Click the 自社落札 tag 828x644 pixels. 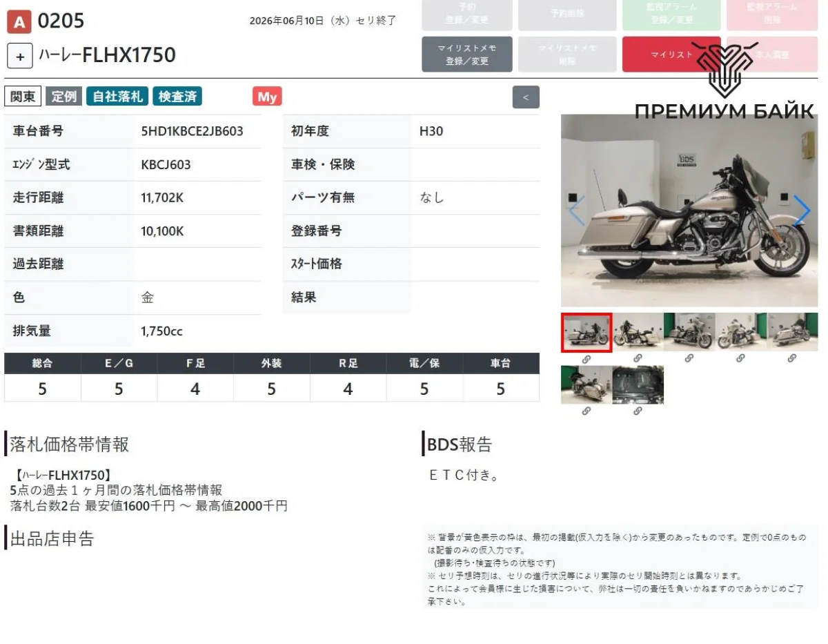(x=117, y=97)
